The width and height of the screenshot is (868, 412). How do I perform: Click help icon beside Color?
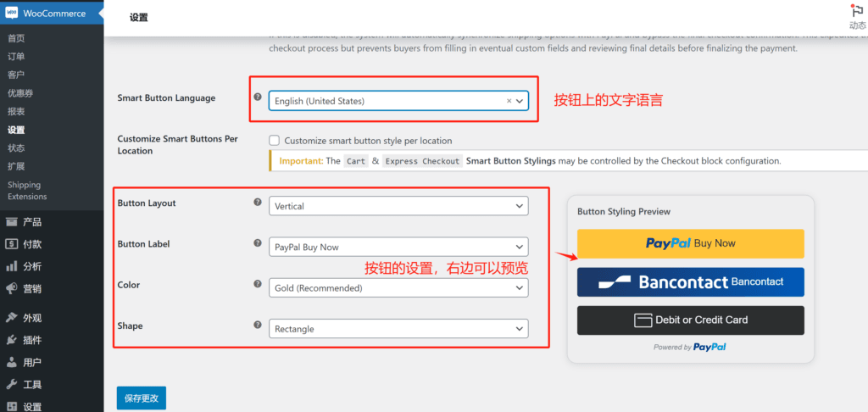click(x=258, y=283)
